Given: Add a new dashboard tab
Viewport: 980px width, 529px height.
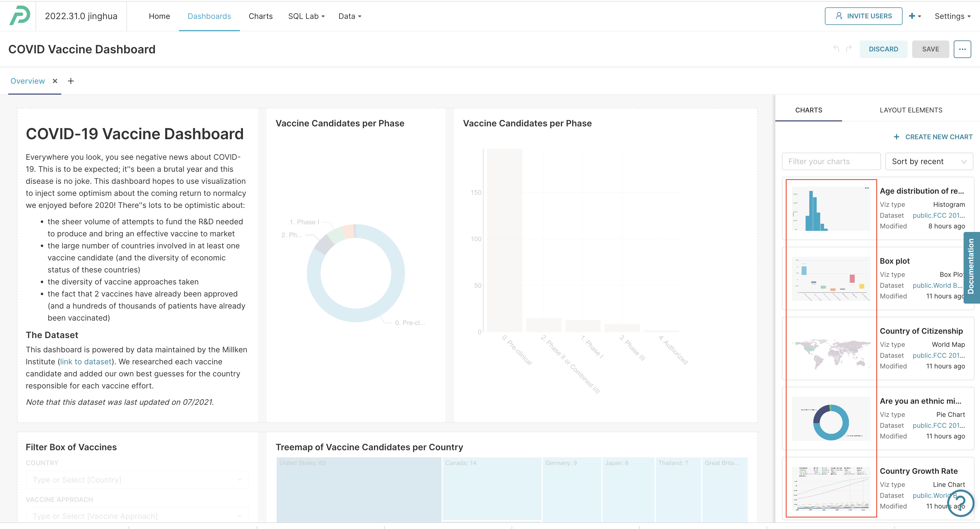Looking at the screenshot, I should 71,81.
